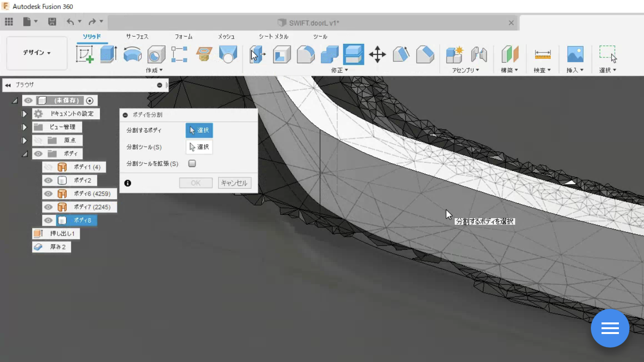
Task: Click the Select window-selection icon
Action: click(x=608, y=54)
